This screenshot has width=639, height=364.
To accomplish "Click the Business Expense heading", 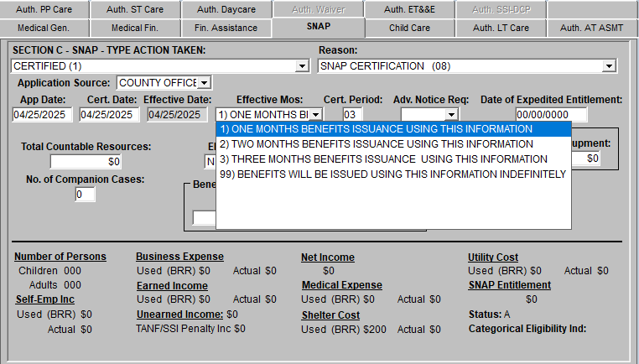I will 179,257.
